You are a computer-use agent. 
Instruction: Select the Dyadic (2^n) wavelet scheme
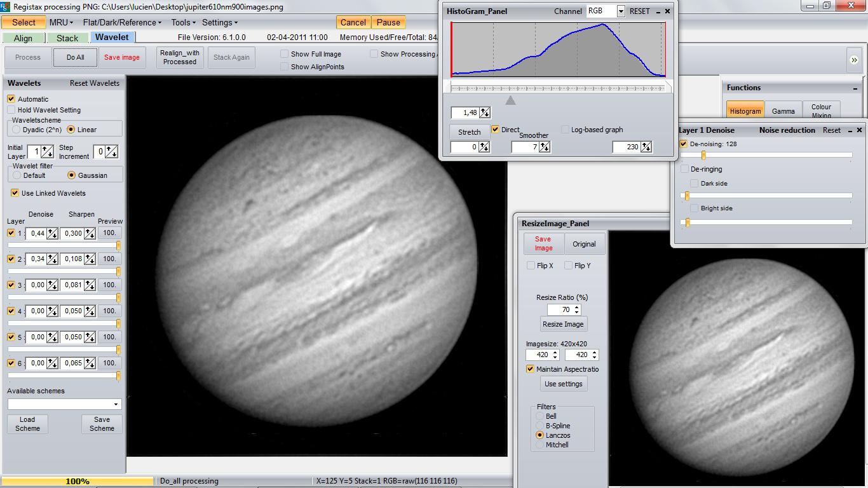[x=17, y=130]
